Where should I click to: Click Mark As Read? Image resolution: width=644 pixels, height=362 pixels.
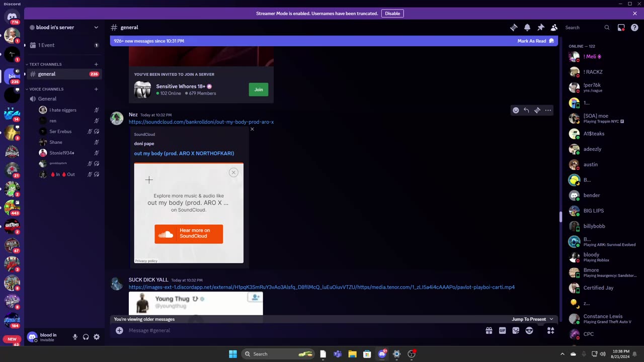tap(532, 41)
